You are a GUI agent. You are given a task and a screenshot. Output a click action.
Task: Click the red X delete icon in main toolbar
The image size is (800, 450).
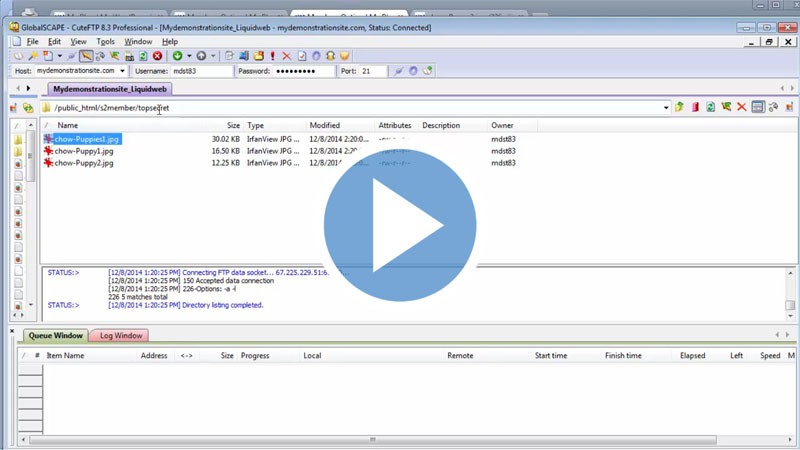[287, 56]
